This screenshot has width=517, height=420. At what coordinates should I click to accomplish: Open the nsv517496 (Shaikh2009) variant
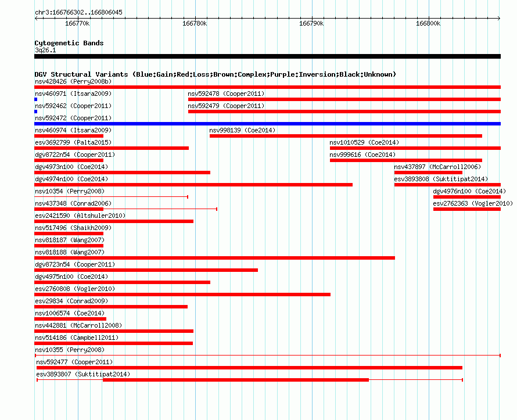pyautogui.click(x=73, y=228)
